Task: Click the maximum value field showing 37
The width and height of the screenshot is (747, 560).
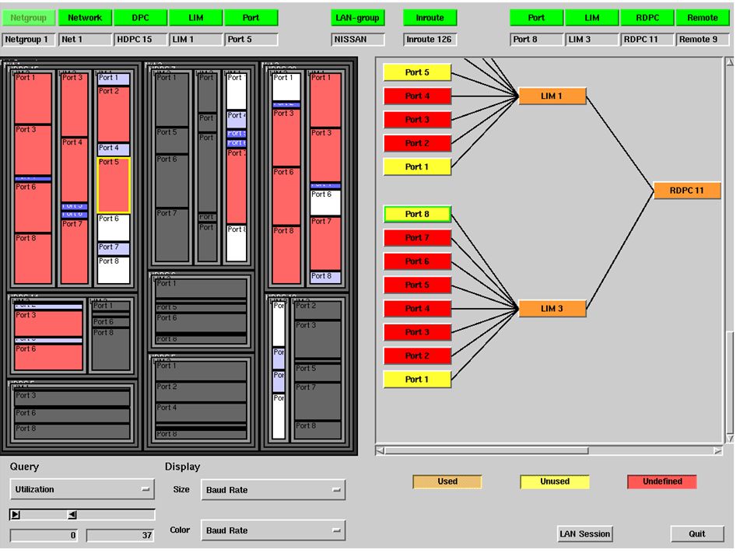Action: (x=120, y=535)
